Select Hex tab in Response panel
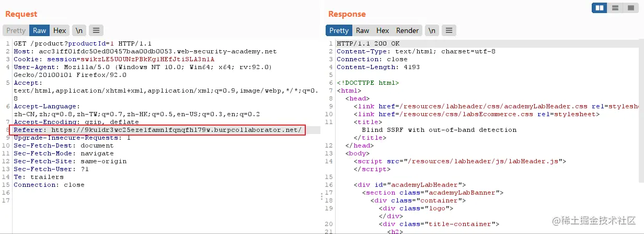The image size is (644, 234). point(383,30)
